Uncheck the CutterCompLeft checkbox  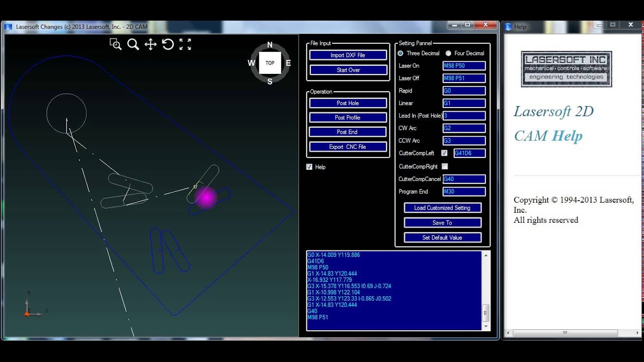pos(444,153)
